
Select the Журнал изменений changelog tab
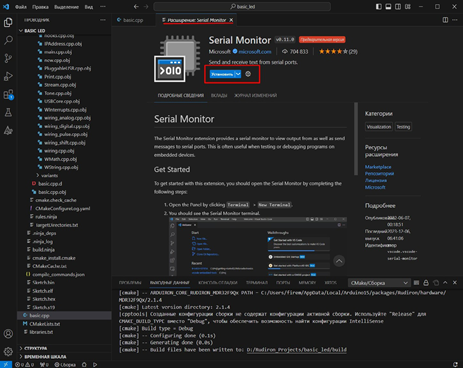point(255,95)
